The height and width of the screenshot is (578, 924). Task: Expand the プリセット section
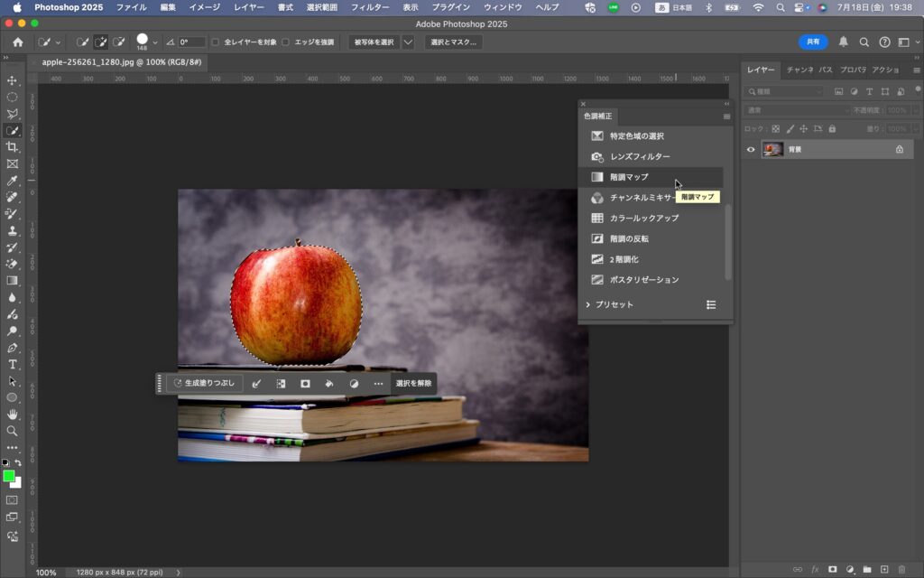587,304
